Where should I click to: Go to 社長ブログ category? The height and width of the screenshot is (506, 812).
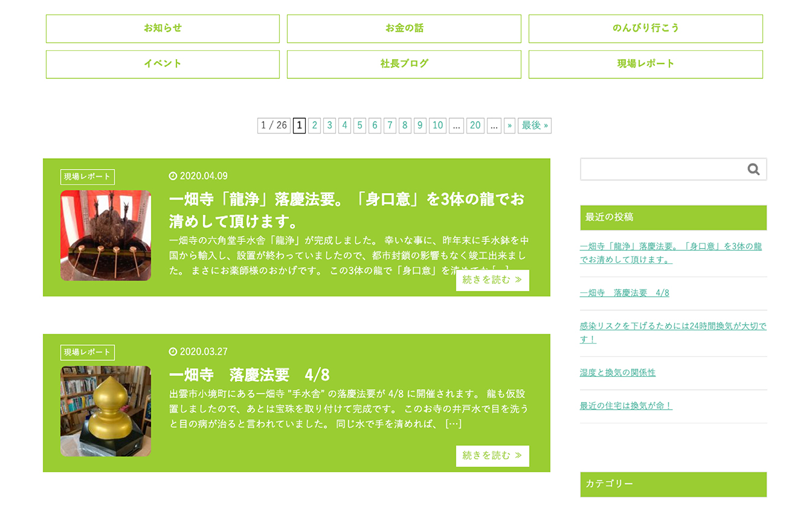click(x=404, y=64)
